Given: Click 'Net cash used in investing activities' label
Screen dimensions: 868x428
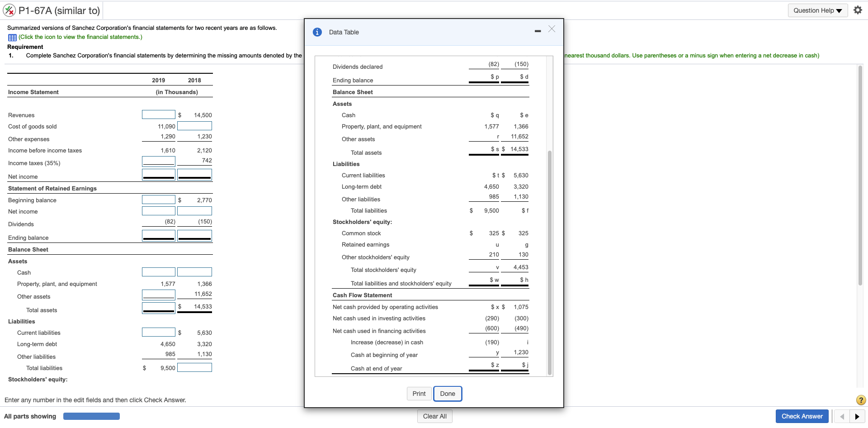Looking at the screenshot, I should (379, 319).
